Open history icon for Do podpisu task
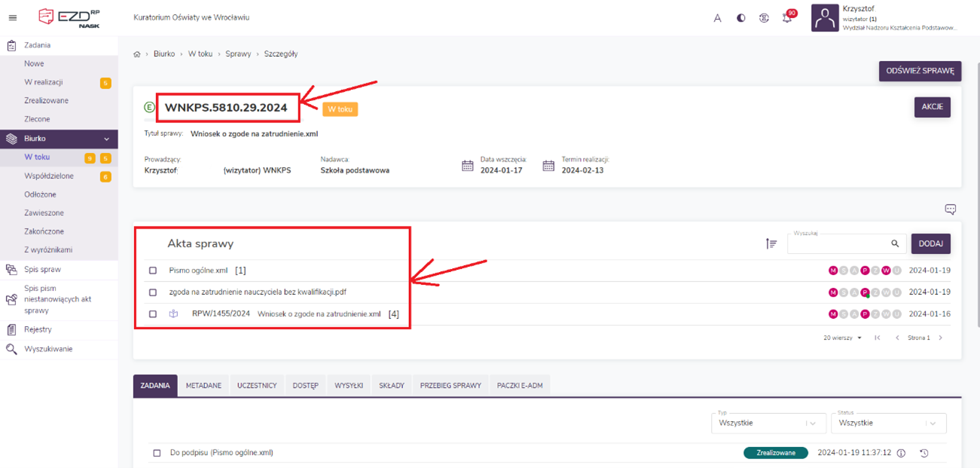The width and height of the screenshot is (980, 468). pos(924,453)
